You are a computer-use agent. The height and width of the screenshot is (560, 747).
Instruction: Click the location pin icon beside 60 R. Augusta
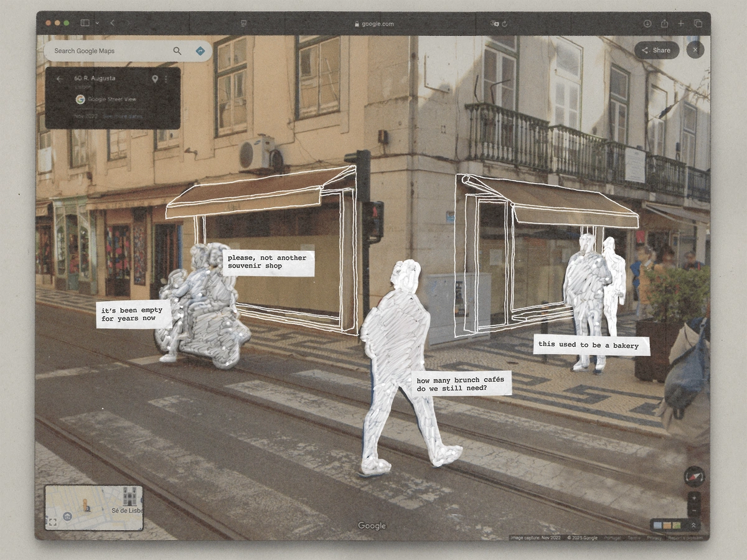pos(155,79)
